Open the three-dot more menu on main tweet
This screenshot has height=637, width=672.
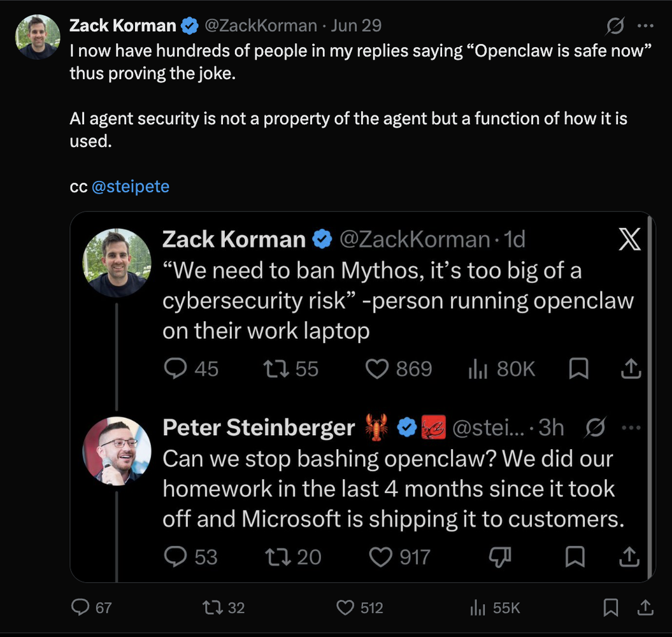tap(645, 25)
